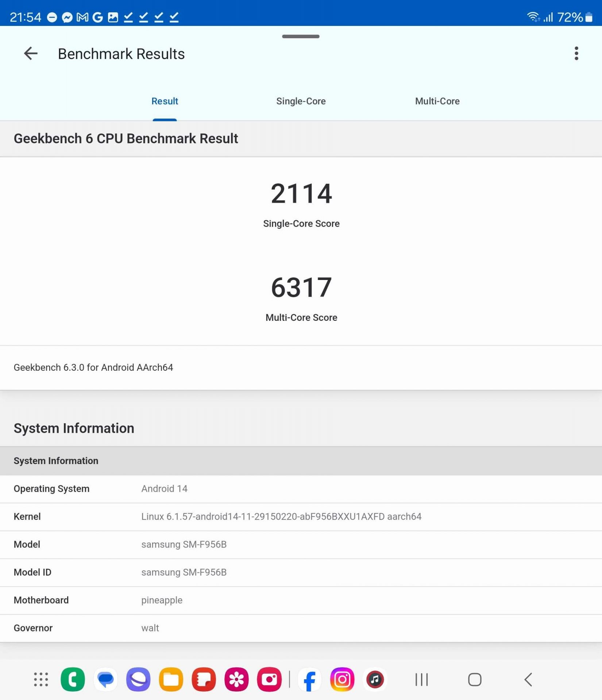The width and height of the screenshot is (602, 700).
Task: Tap the Operating System row label
Action: 51,489
